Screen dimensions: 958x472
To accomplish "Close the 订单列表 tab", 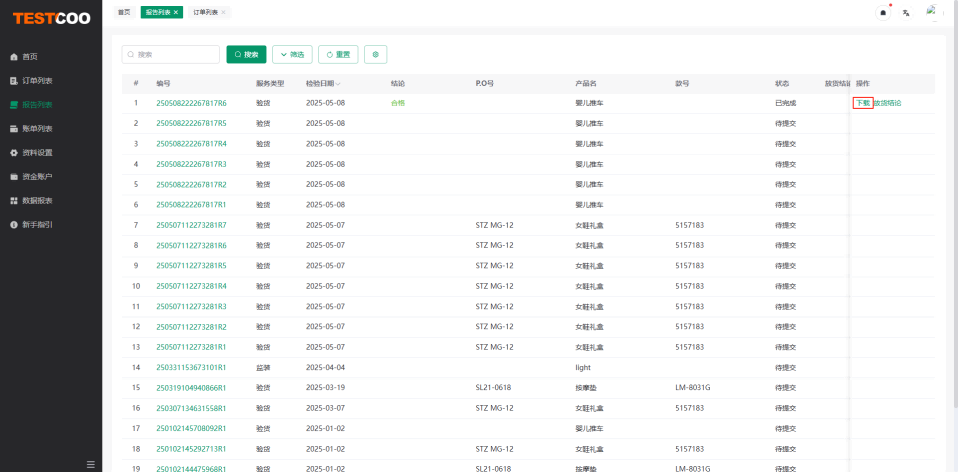I will coord(222,12).
